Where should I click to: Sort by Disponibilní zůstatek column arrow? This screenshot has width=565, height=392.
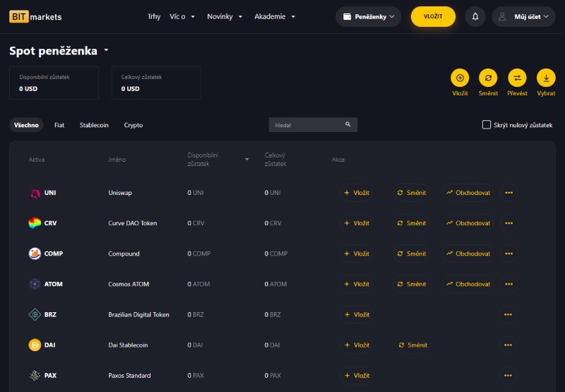[246, 159]
